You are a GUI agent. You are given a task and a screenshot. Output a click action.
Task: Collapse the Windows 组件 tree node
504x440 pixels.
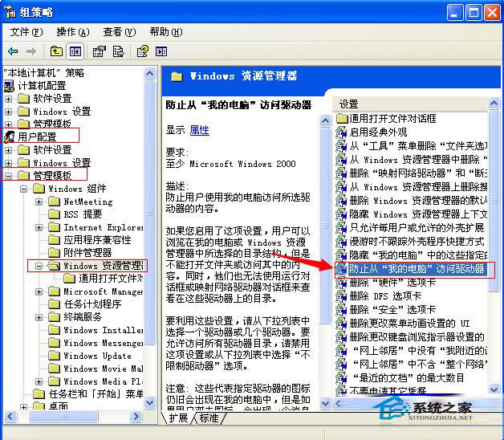[24, 189]
